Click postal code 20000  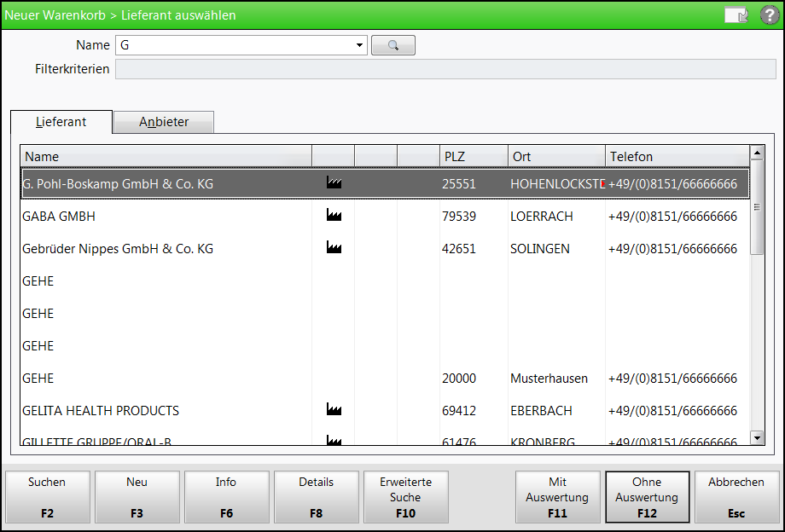(458, 379)
